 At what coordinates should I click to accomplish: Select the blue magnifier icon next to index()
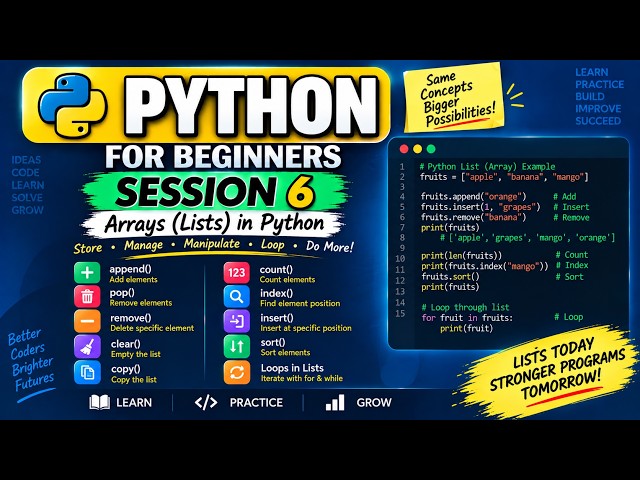(237, 297)
